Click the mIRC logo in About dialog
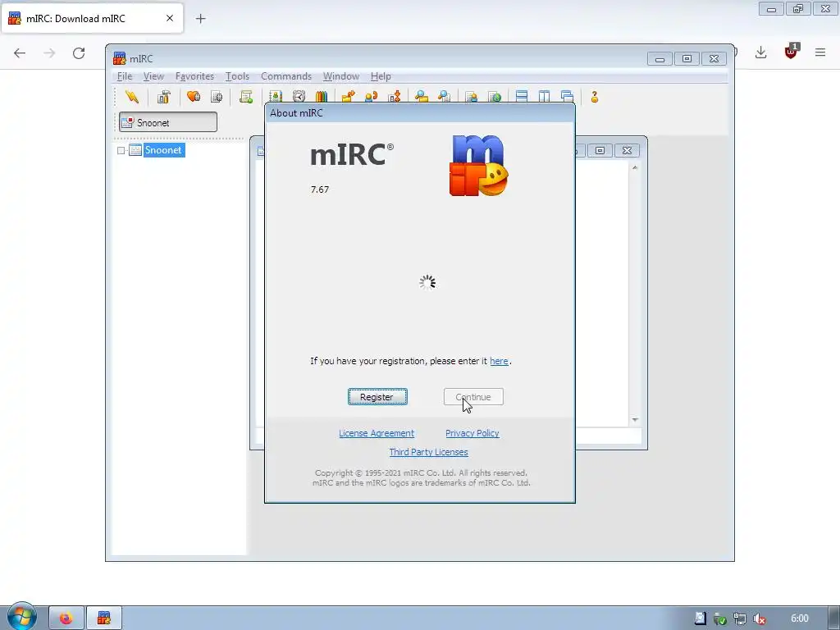 [x=478, y=165]
